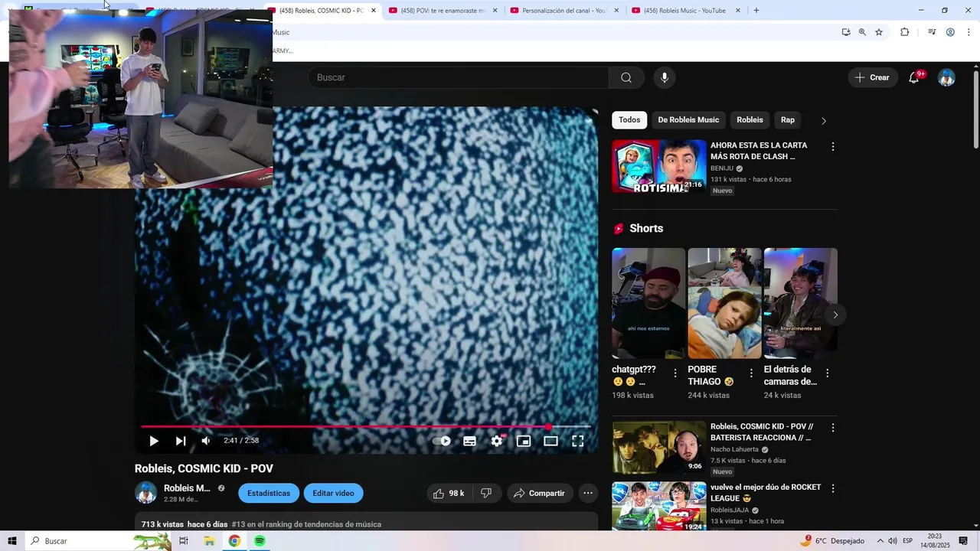The image size is (980, 551).
Task: Open the account avatar menu
Action: (947, 77)
